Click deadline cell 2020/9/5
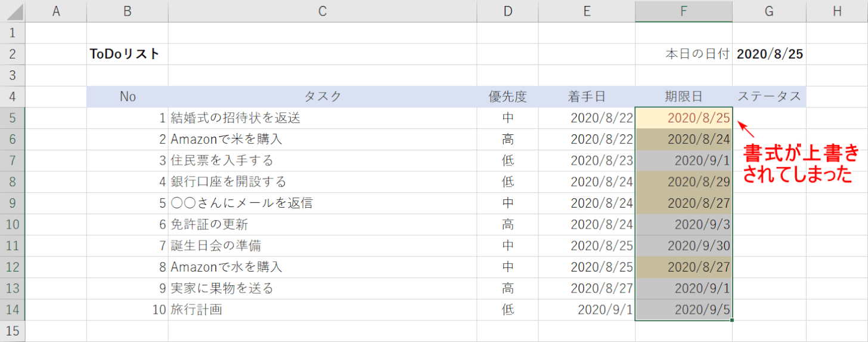The width and height of the screenshot is (868, 342). pos(684,310)
